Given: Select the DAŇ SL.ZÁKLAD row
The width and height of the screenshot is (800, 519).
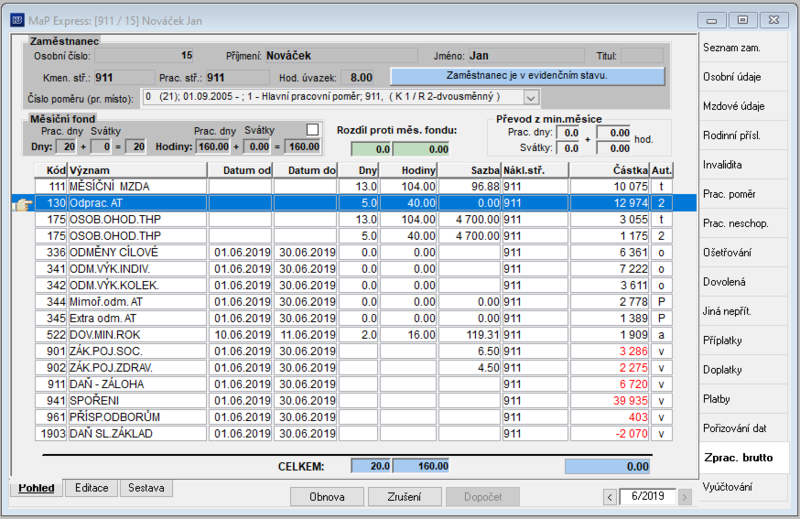Looking at the screenshot, I should coord(353,433).
